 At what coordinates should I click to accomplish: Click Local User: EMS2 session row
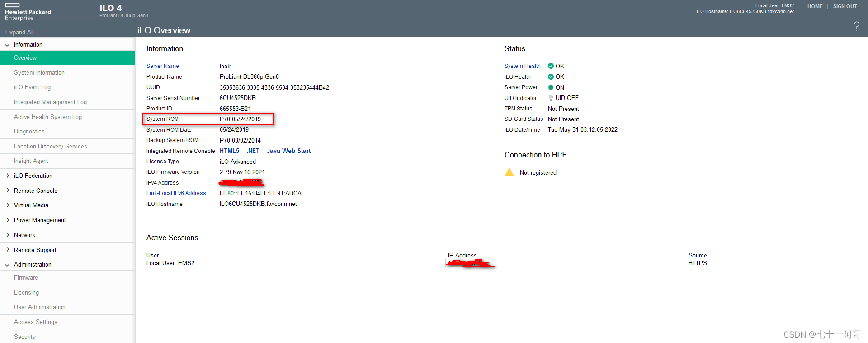click(x=497, y=263)
